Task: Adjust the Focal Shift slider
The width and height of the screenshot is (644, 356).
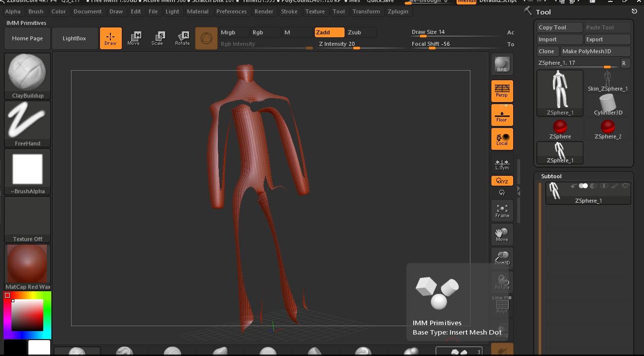Action: click(456, 44)
